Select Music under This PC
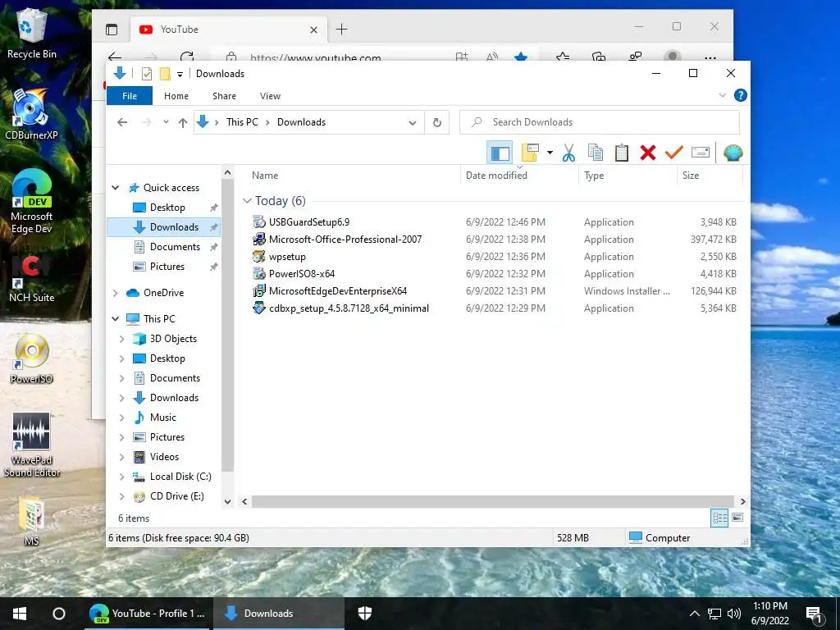 (163, 418)
